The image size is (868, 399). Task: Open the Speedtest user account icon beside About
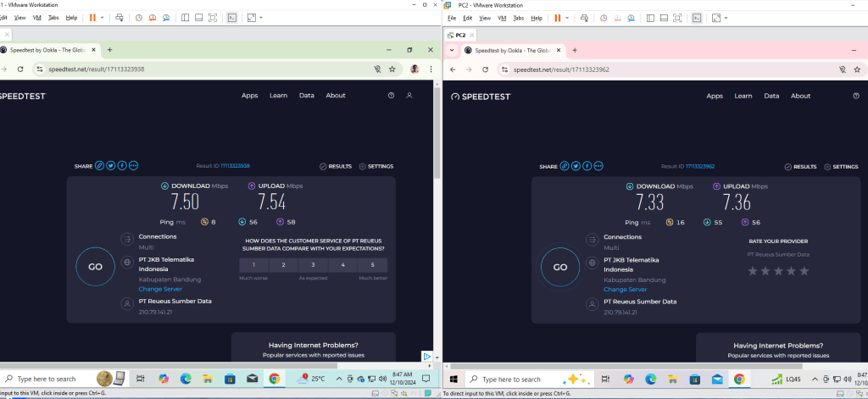(409, 96)
